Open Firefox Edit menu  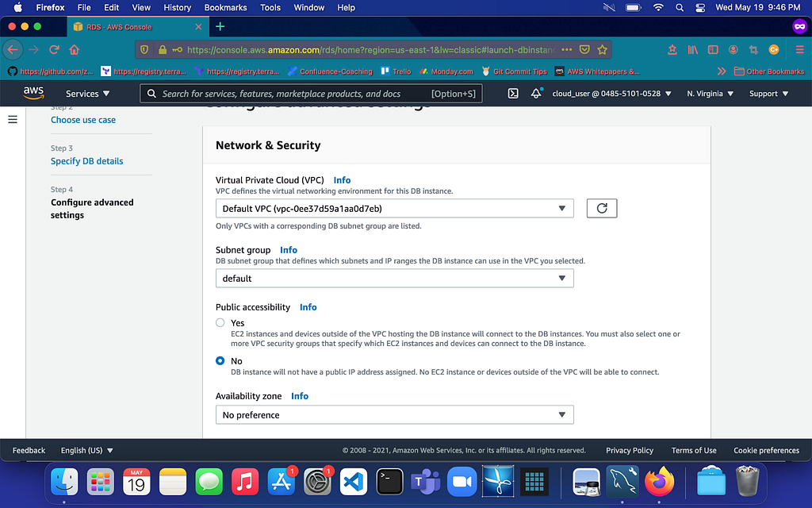pyautogui.click(x=111, y=8)
